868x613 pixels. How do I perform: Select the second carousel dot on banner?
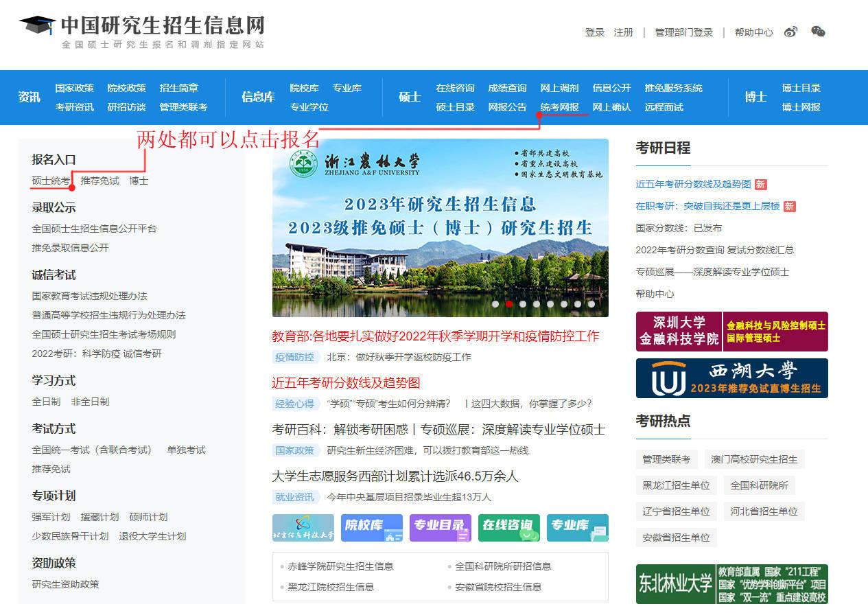point(509,303)
